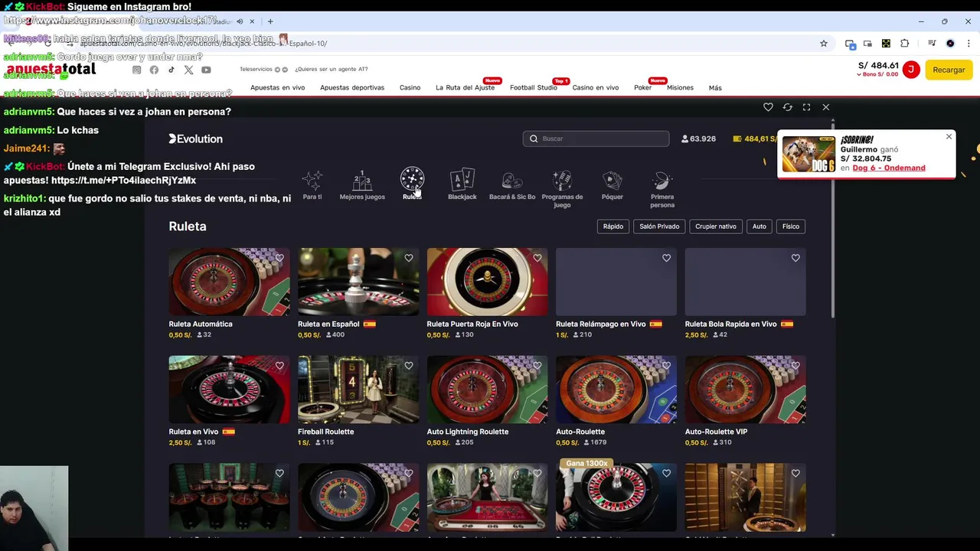This screenshot has height=551, width=980.
Task: Open the Más menu in site navigation
Action: (715, 88)
